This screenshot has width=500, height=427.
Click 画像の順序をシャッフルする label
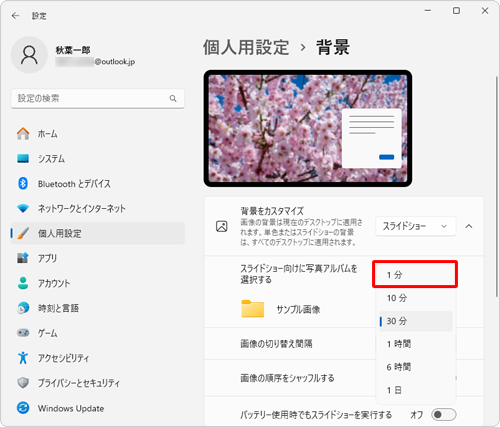287,378
